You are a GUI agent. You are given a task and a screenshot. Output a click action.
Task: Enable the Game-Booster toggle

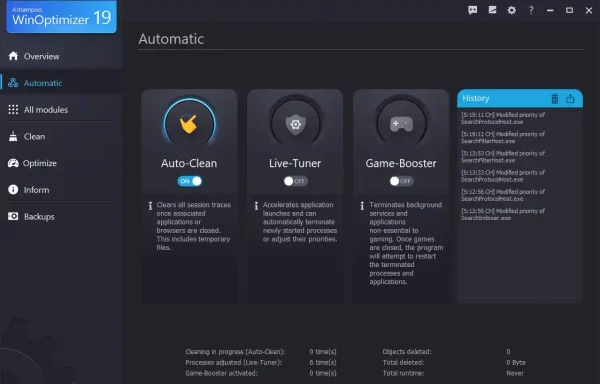[401, 181]
